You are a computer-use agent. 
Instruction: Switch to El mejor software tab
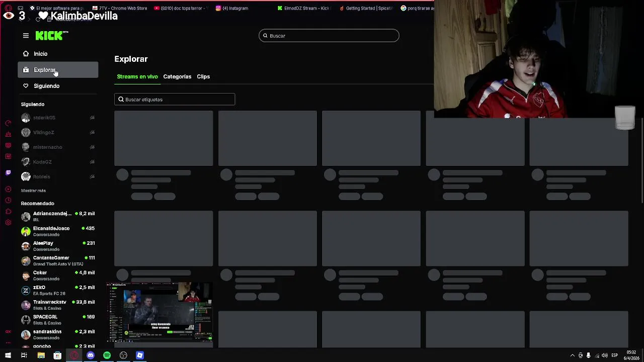click(56, 8)
